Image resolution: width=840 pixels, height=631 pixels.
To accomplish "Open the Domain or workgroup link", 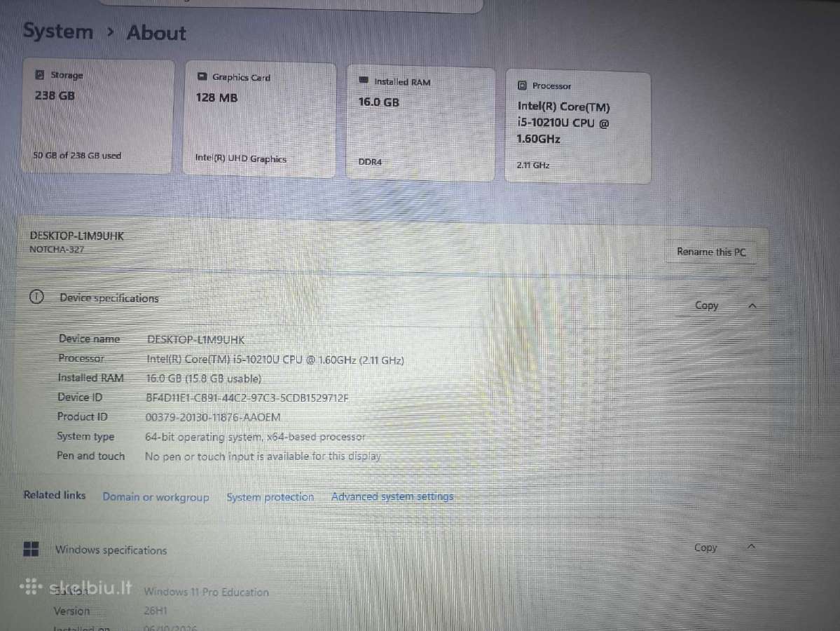I will (156, 497).
